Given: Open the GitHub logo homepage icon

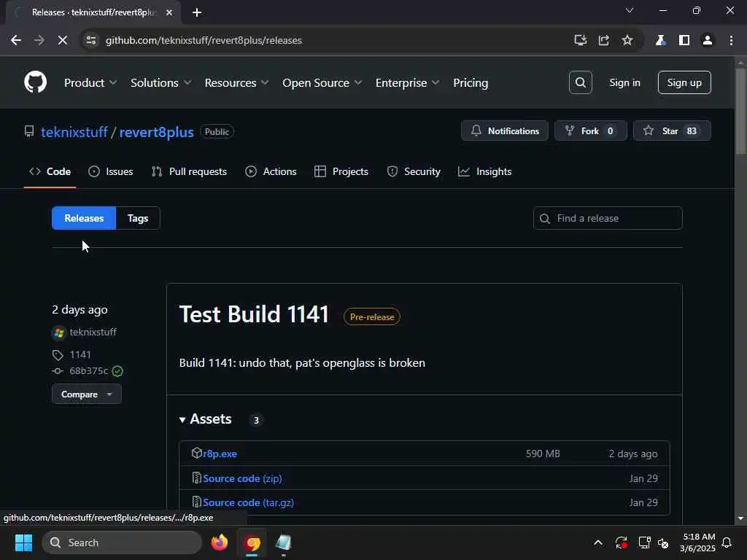Looking at the screenshot, I should point(35,82).
